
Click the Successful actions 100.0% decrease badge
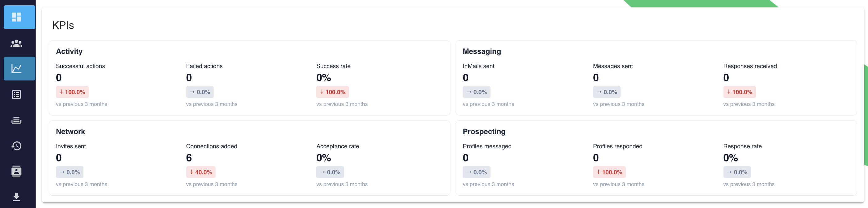pos(72,92)
